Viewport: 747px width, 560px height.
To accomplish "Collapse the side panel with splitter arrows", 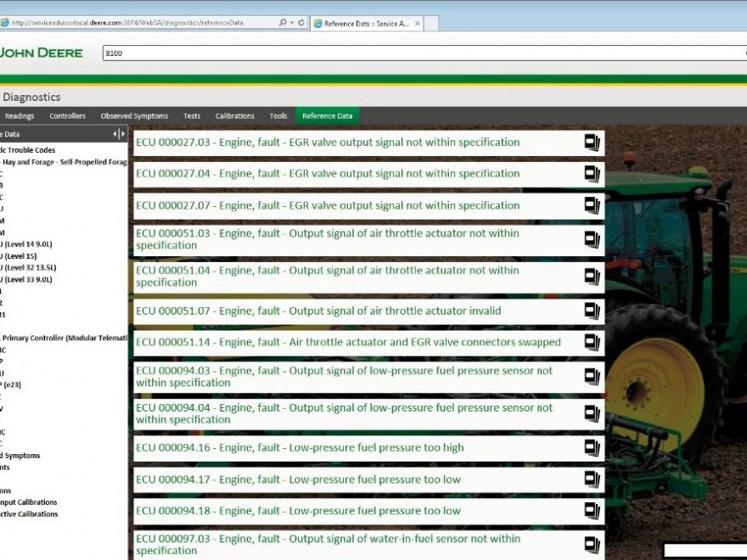I will 119,134.
